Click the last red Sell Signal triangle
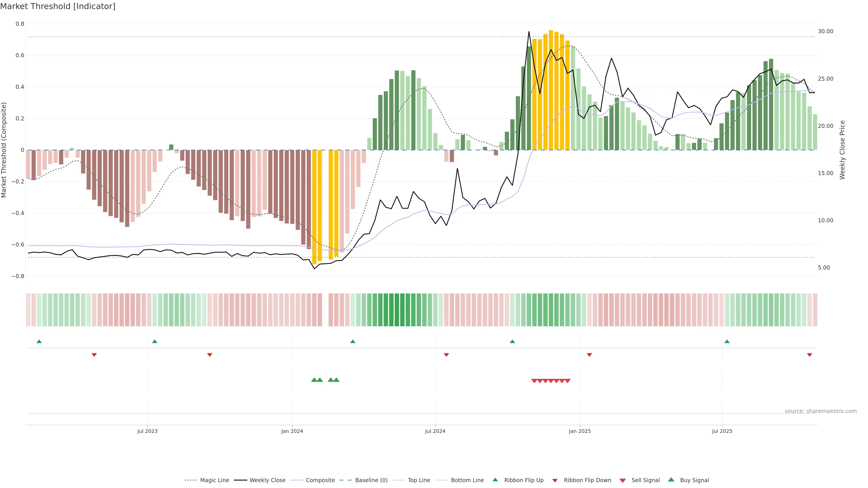 [x=568, y=381]
